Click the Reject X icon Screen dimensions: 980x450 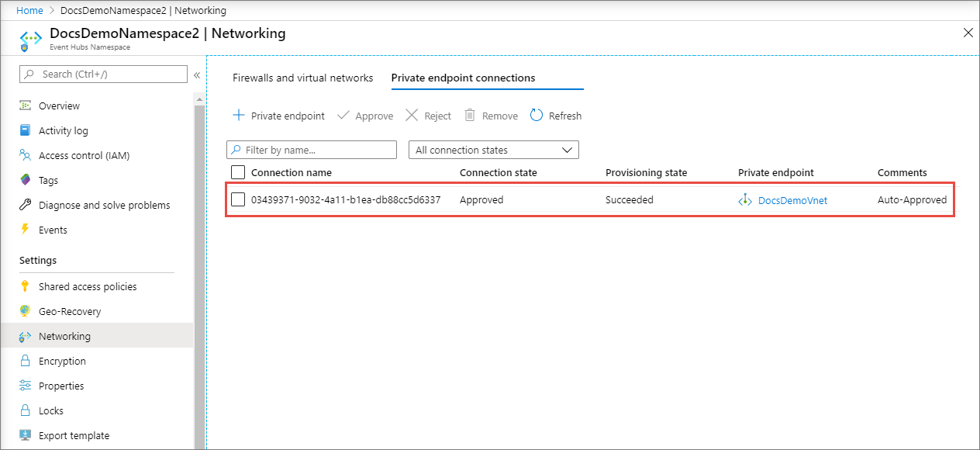tap(412, 116)
